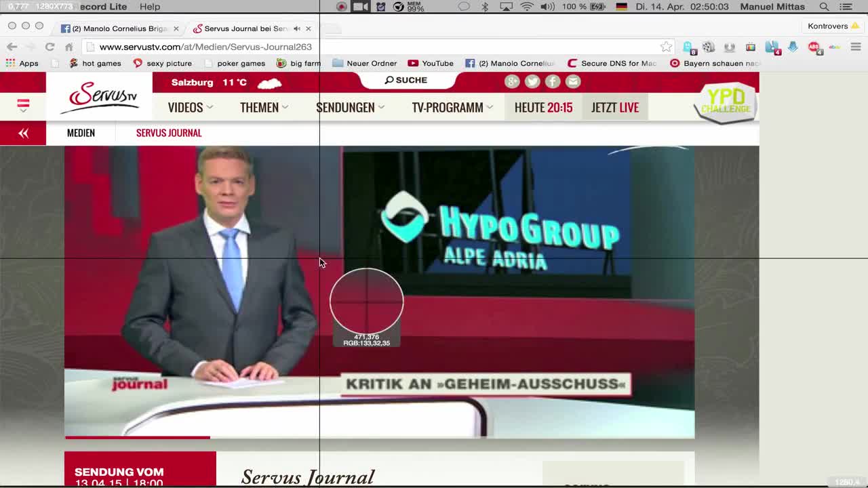
Task: Expand the TV-PROGRAMM dropdown menu
Action: pyautogui.click(x=452, y=107)
